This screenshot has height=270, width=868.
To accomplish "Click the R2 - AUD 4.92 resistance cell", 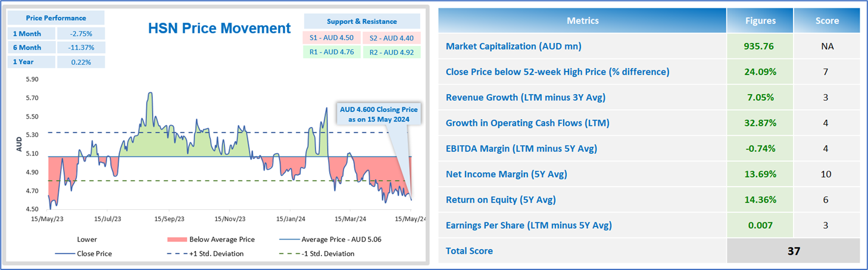I will [x=391, y=52].
